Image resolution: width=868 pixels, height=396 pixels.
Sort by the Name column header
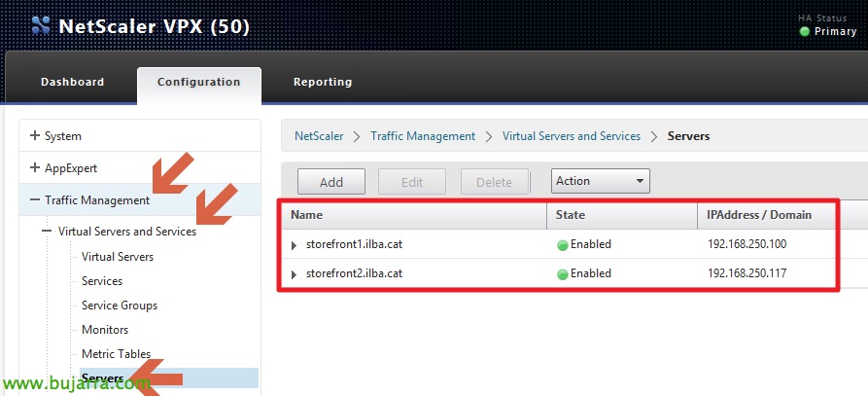[414, 215]
